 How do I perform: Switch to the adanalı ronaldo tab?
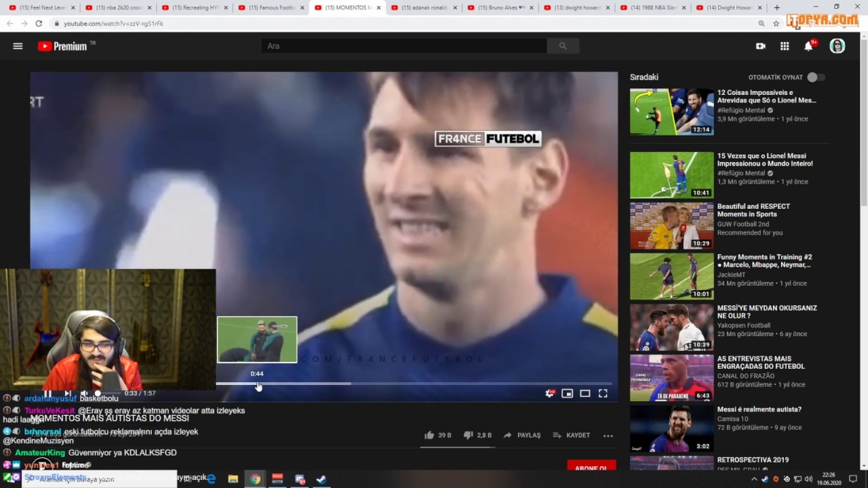click(x=423, y=7)
